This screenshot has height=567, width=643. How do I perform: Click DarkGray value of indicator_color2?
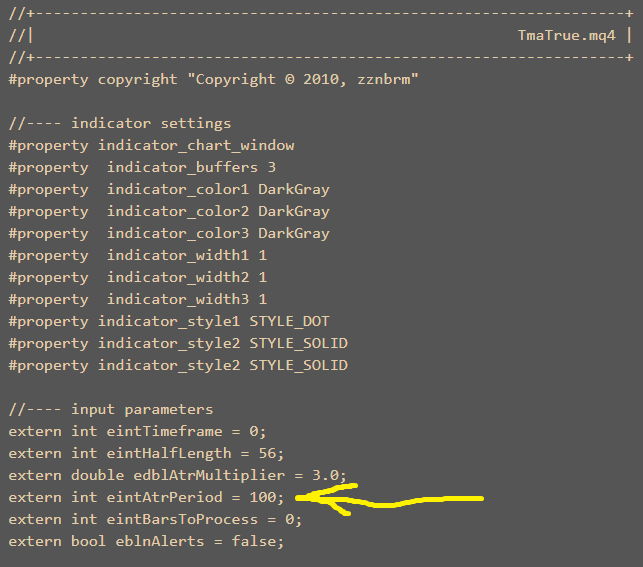click(294, 212)
